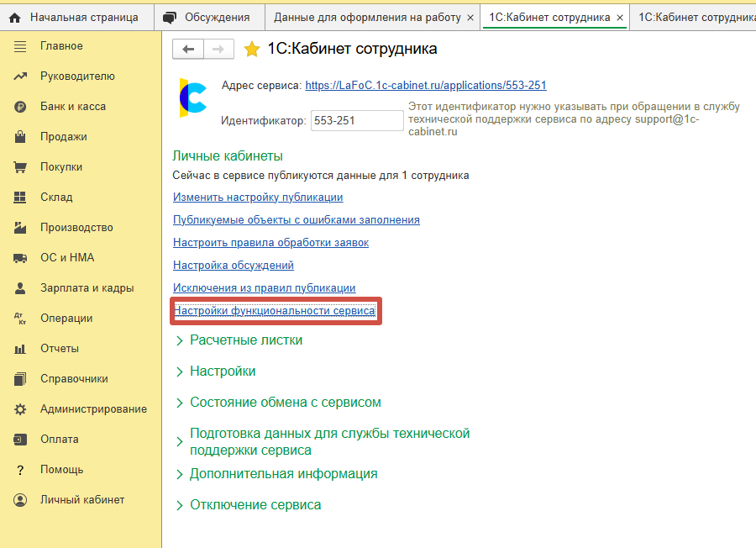Go forward with the right arrow button
756x548 pixels.
click(x=218, y=49)
